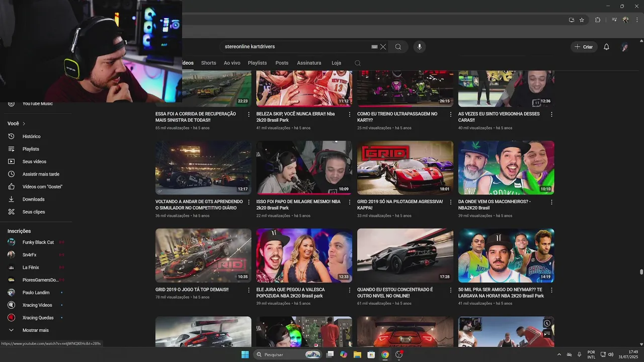Open the Chrome three-dot menu
The width and height of the screenshot is (644, 362).
click(637, 20)
